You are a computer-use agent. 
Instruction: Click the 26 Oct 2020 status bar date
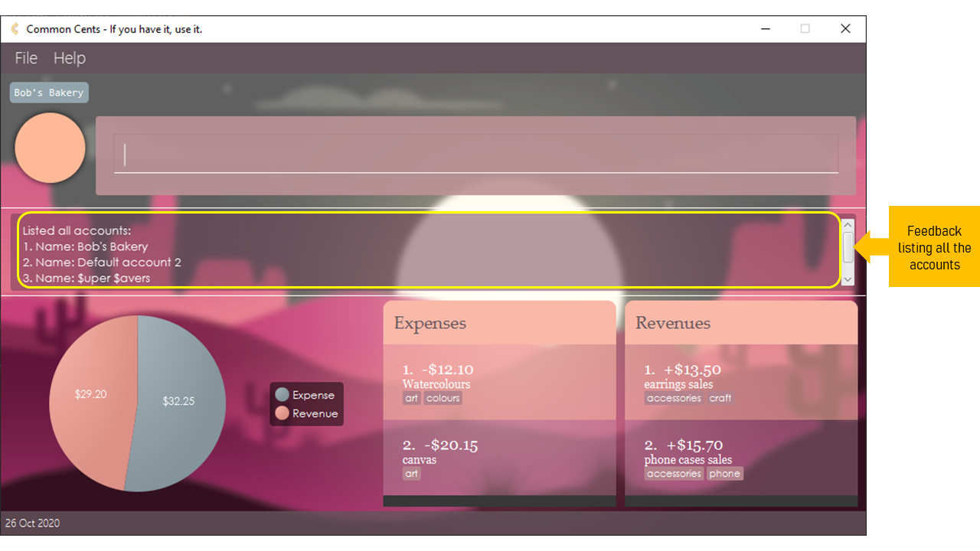point(32,523)
